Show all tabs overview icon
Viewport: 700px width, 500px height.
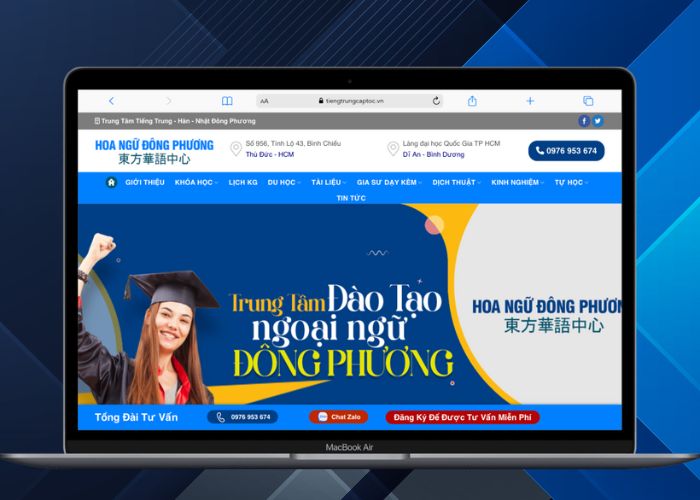coord(588,101)
